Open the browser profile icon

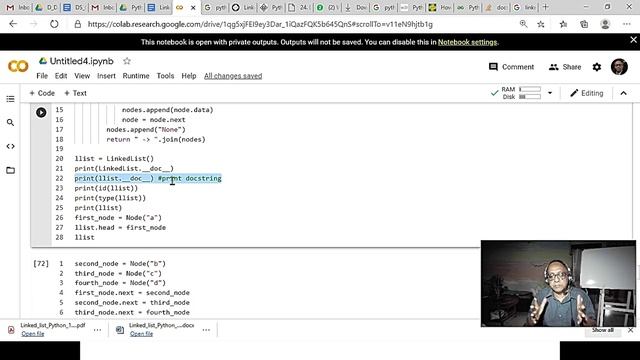(x=605, y=24)
